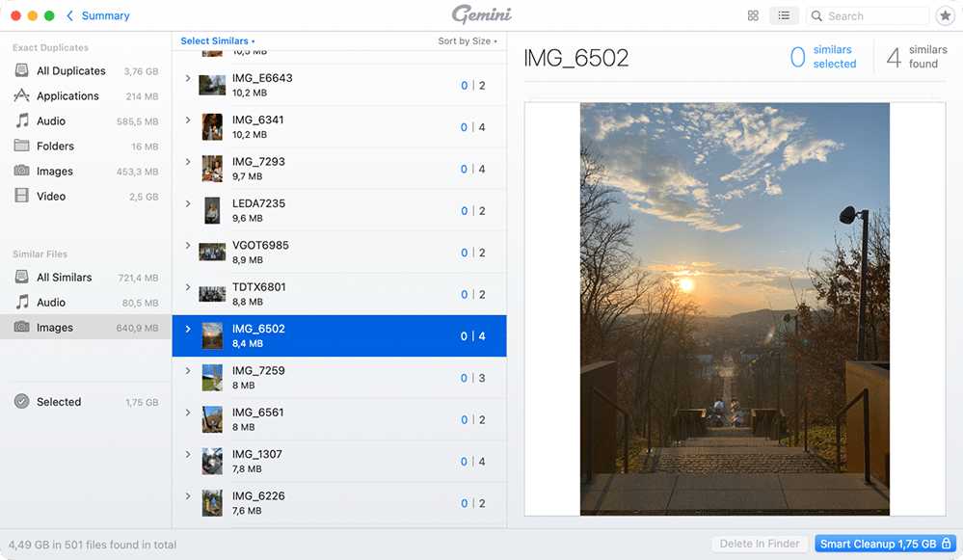Click the Delete In Finder button
Screen dimensions: 963x560
(x=760, y=544)
